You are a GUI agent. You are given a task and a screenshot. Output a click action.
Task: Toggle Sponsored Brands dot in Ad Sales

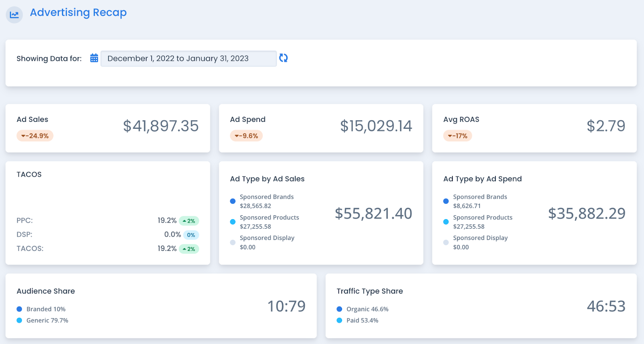click(233, 201)
